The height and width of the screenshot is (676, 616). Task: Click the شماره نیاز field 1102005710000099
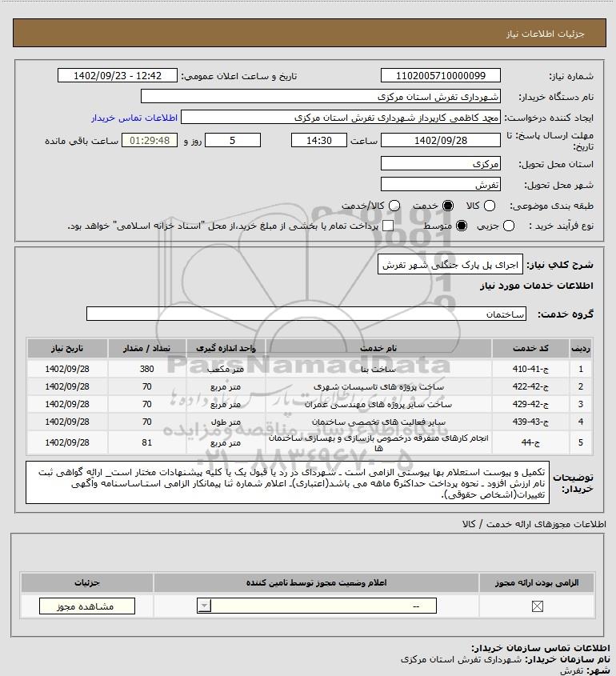tap(441, 75)
